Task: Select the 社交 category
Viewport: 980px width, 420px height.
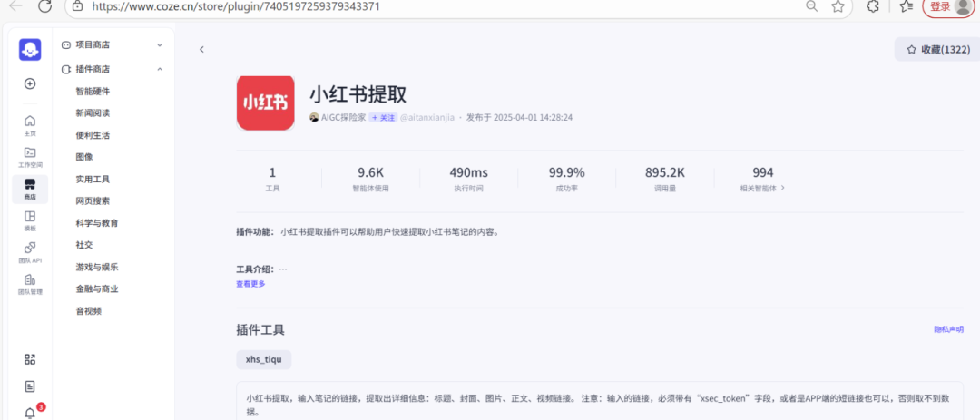Action: click(x=84, y=245)
